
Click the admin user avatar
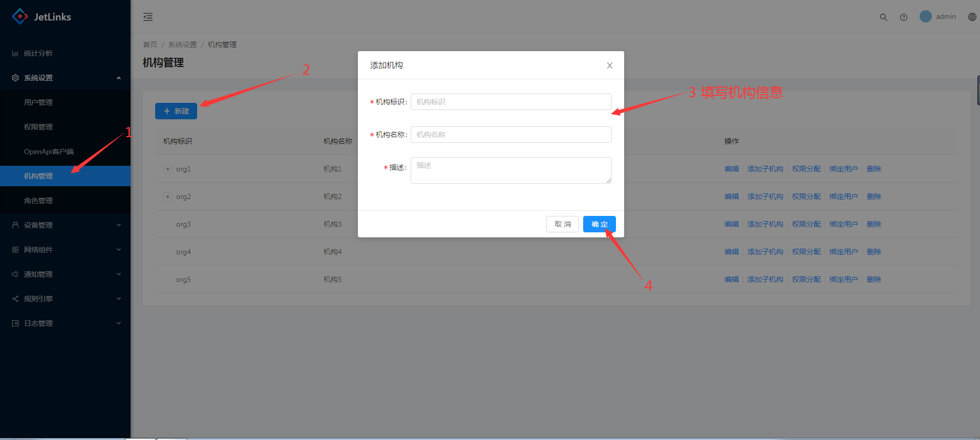(925, 16)
